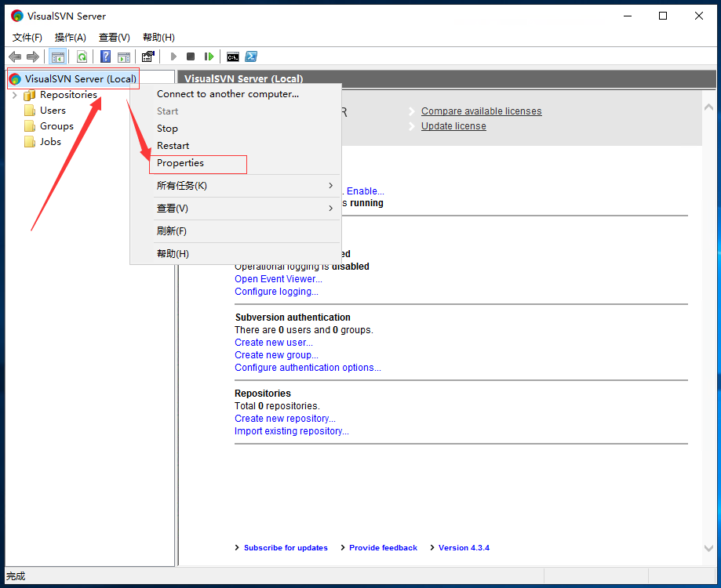Click Subscribe for updates link
The image size is (721, 588).
(x=286, y=547)
